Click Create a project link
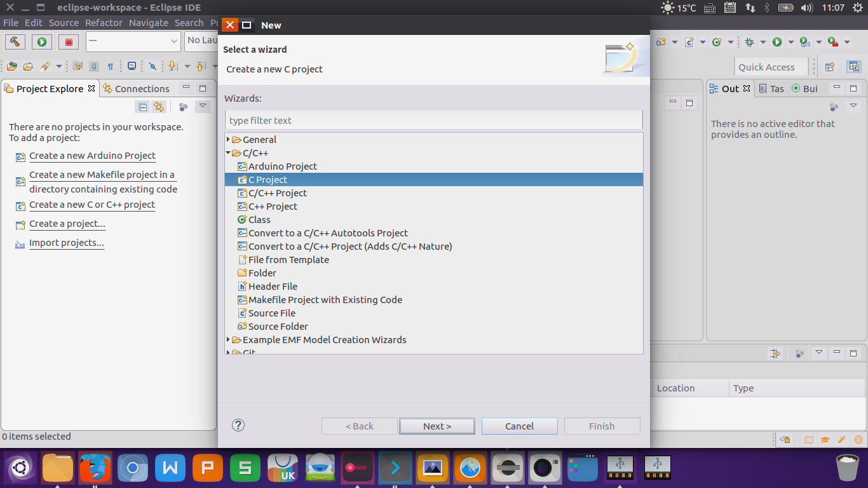 point(67,223)
